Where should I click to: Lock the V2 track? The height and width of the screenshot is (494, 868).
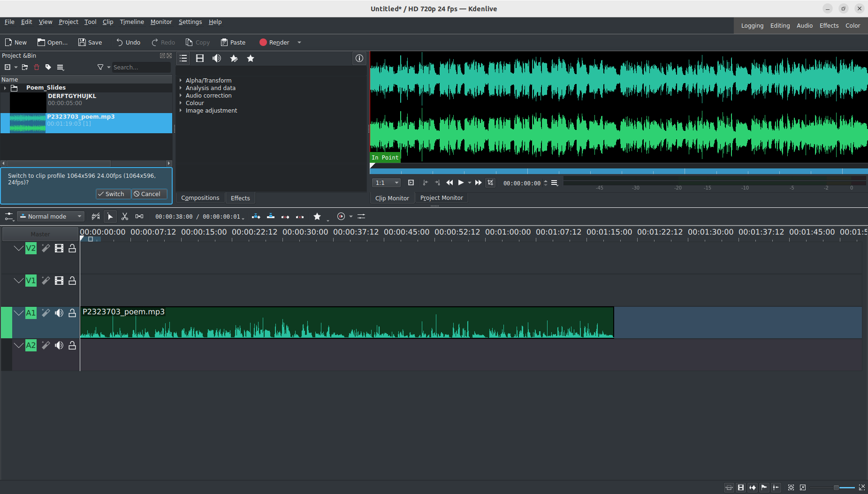pyautogui.click(x=72, y=248)
